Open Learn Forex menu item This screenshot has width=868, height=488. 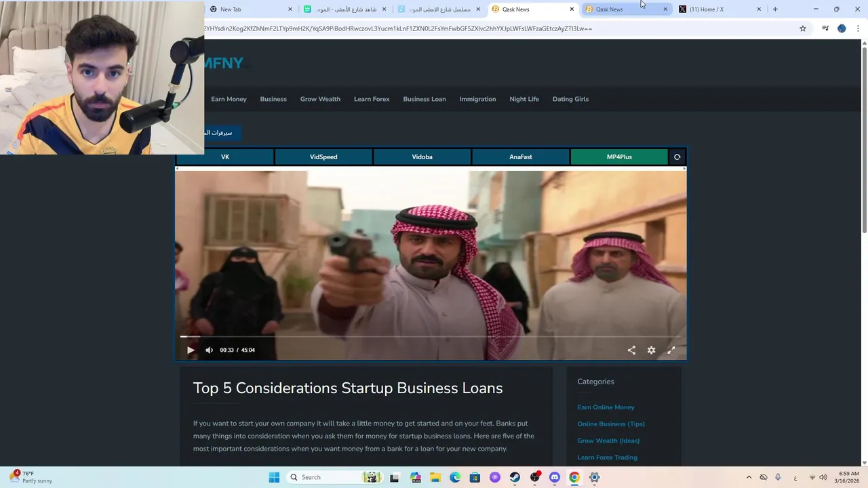pos(372,99)
